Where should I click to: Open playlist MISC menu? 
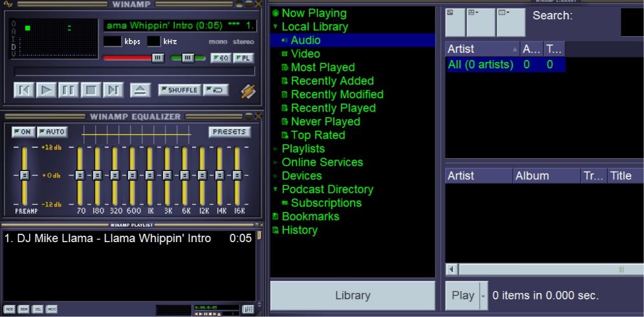[52, 309]
